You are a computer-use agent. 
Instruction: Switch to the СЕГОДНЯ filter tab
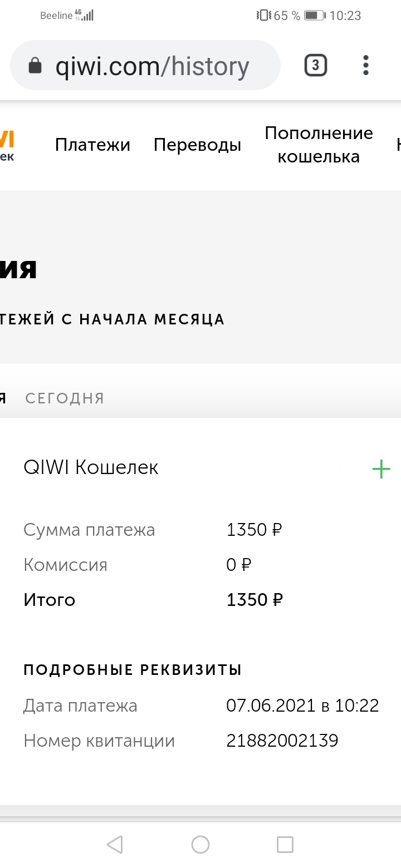pyautogui.click(x=65, y=398)
